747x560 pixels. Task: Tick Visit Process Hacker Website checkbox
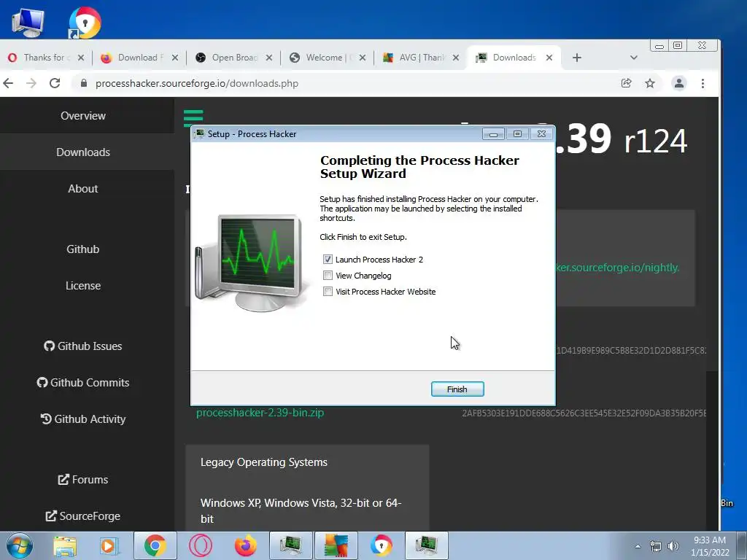tap(328, 292)
